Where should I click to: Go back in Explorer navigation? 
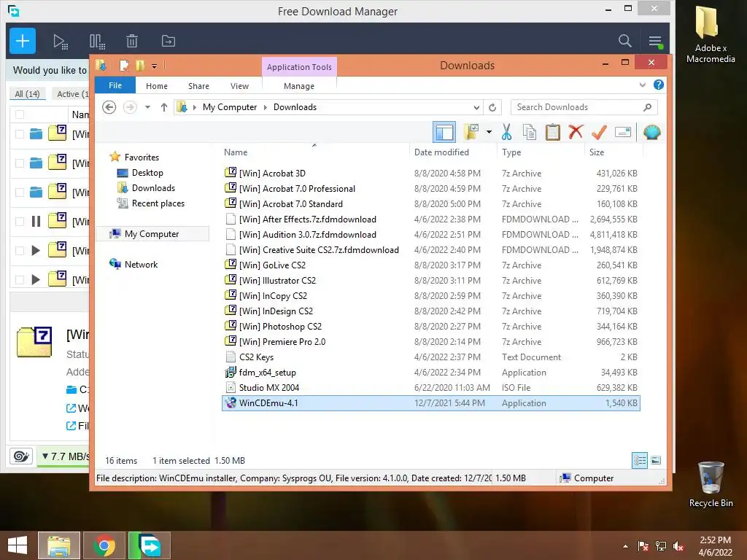click(109, 107)
